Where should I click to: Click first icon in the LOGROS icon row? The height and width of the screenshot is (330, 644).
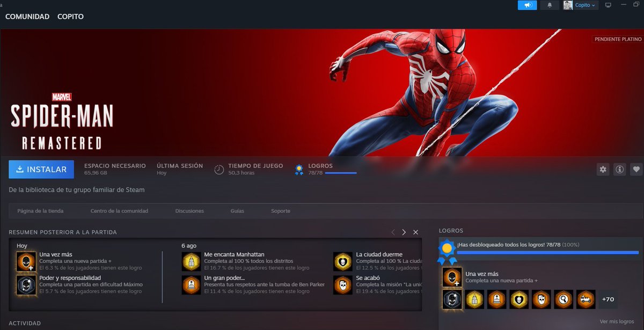click(452, 299)
